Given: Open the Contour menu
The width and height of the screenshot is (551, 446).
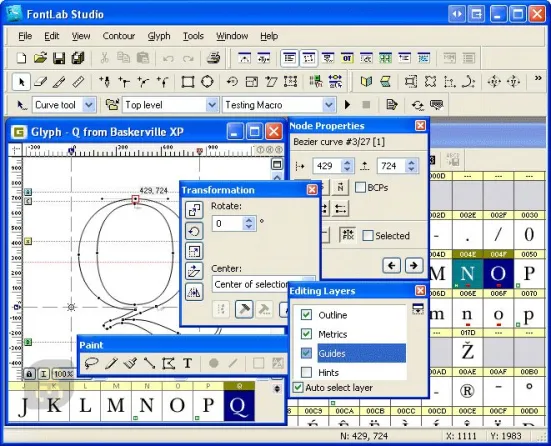Looking at the screenshot, I should [x=119, y=36].
